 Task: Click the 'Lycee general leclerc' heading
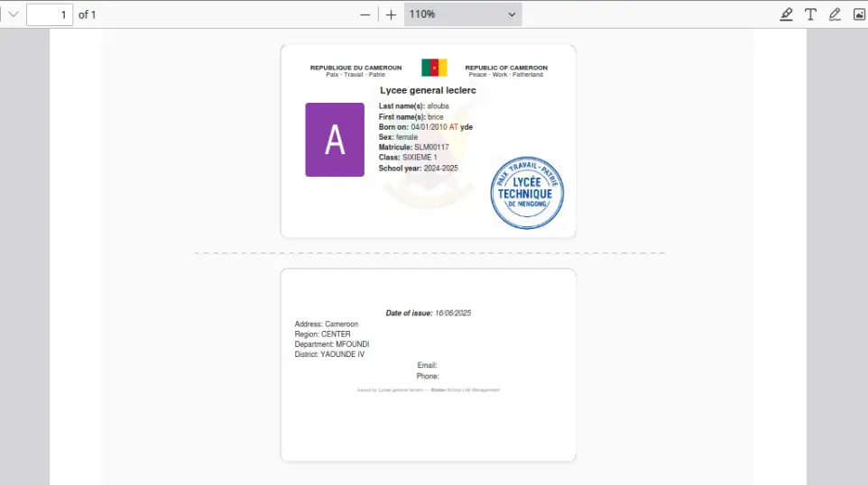428,90
